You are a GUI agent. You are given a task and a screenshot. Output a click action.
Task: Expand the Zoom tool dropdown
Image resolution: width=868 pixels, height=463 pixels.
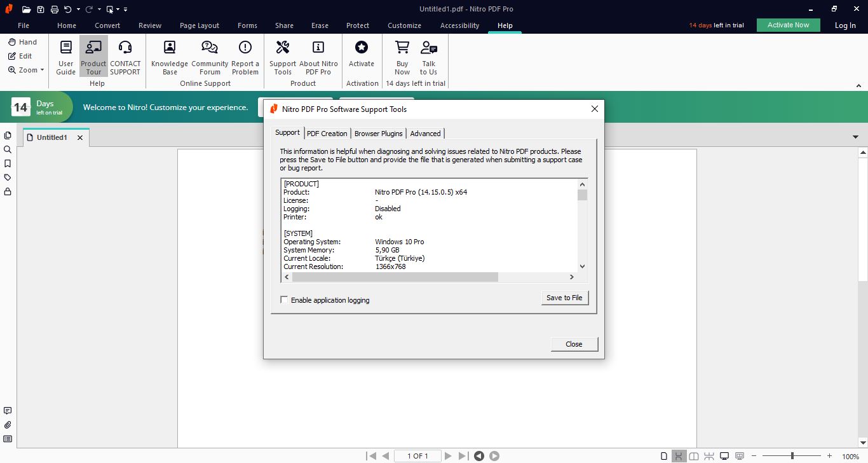tap(42, 70)
